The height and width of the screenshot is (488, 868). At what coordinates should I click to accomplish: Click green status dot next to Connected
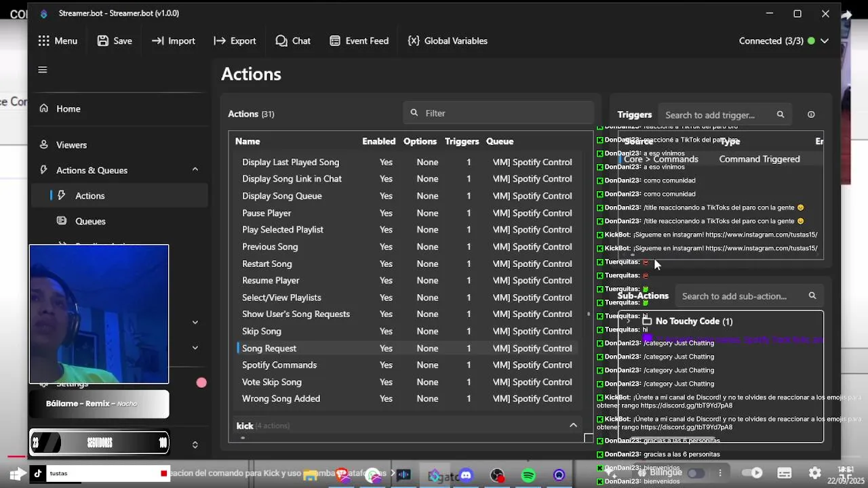point(811,41)
